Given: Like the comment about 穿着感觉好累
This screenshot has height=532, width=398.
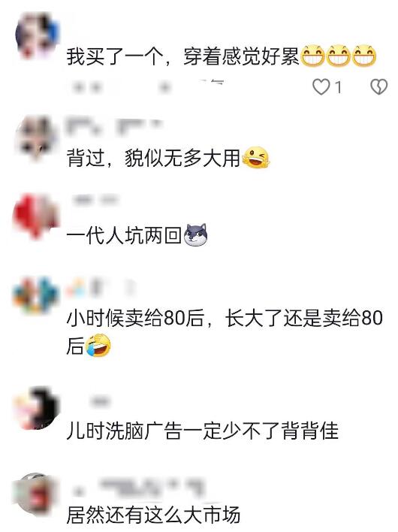Looking at the screenshot, I should 321,87.
